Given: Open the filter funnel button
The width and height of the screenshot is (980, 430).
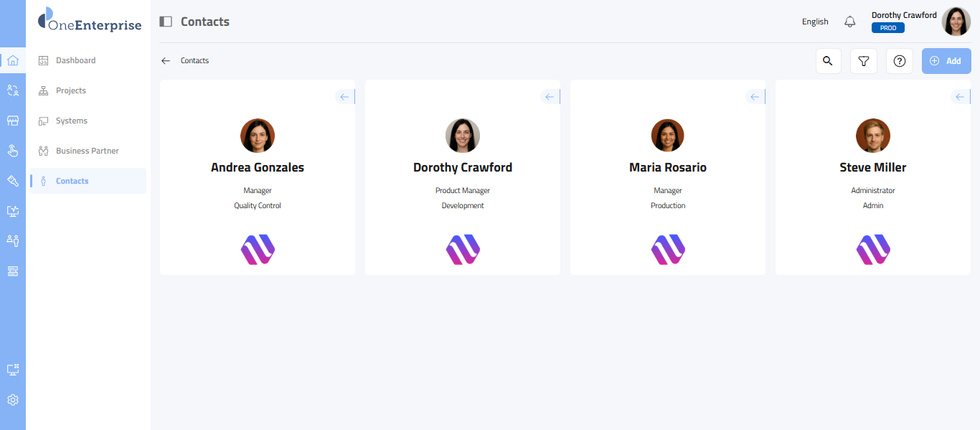Looking at the screenshot, I should tap(864, 61).
